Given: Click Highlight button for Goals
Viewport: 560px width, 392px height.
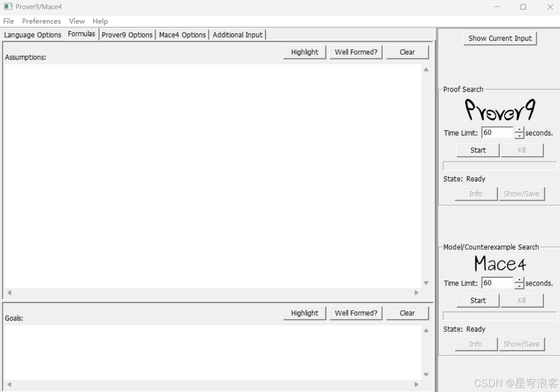Looking at the screenshot, I should 305,313.
